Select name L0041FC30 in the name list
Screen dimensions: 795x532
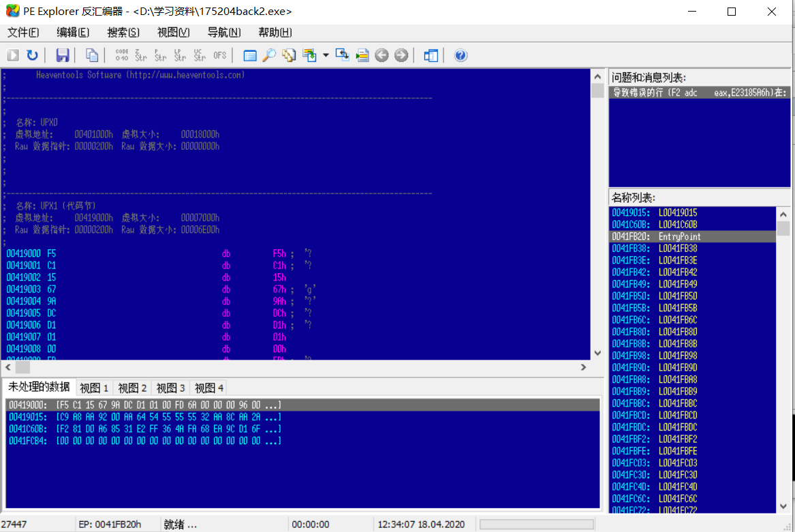(693, 475)
